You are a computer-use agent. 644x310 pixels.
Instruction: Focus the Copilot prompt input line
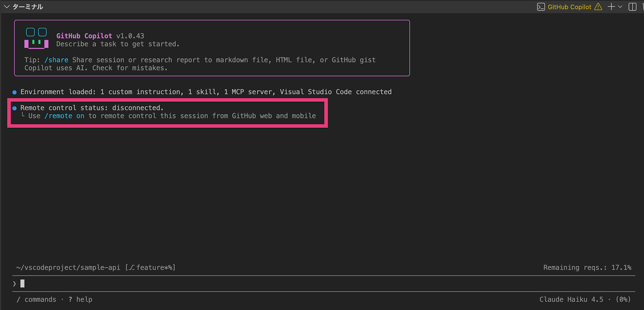coord(324,284)
